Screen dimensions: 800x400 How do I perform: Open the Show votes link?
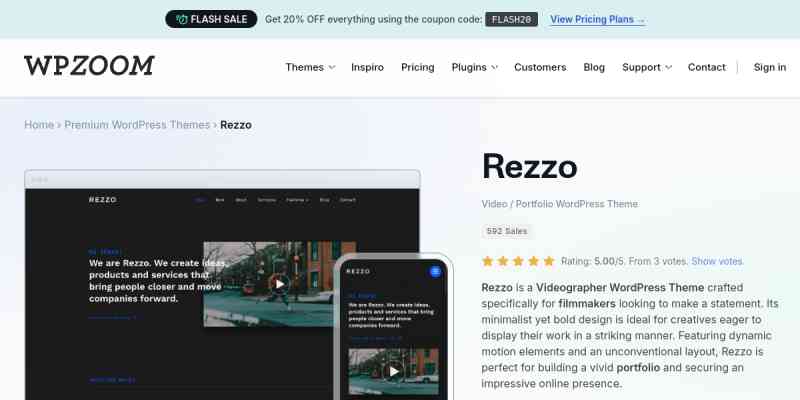tap(717, 261)
